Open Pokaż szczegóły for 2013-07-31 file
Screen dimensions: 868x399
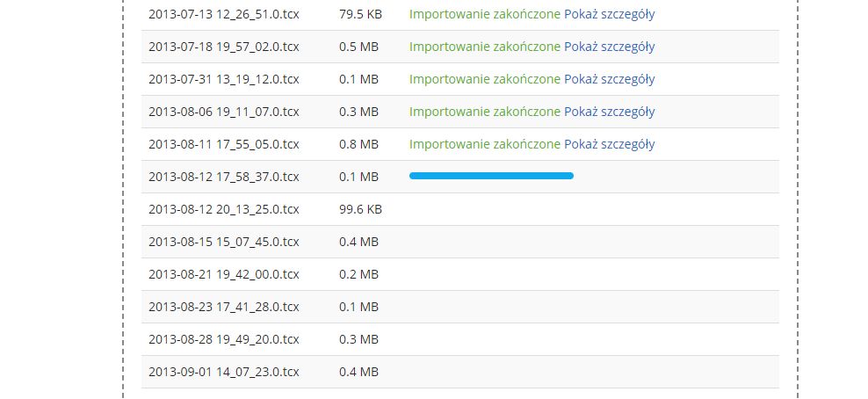609,80
